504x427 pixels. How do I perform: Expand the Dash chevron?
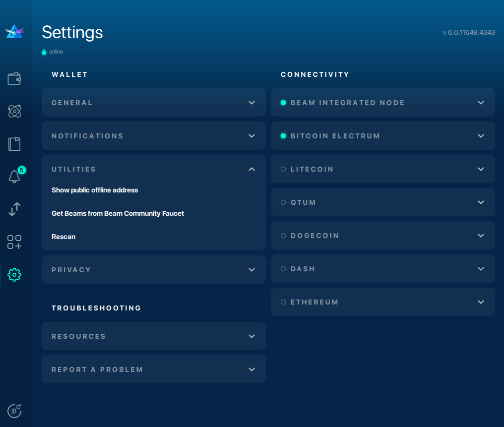481,269
